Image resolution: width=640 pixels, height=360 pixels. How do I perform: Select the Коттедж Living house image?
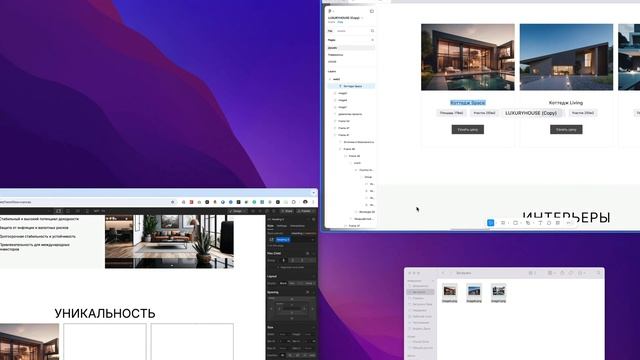point(566,57)
